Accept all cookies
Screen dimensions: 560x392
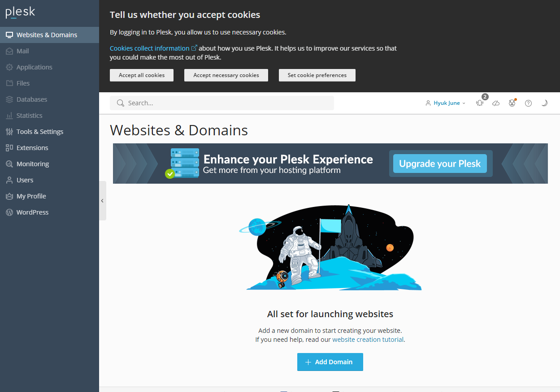coord(142,75)
